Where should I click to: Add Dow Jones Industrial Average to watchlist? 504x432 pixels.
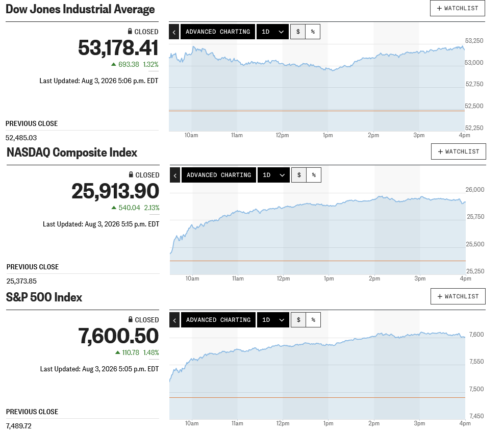[x=458, y=8]
